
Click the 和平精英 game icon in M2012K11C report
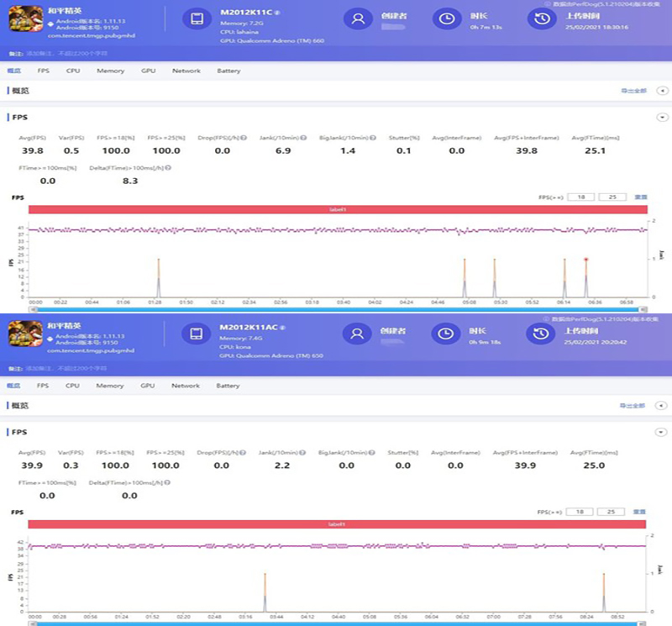point(26,18)
